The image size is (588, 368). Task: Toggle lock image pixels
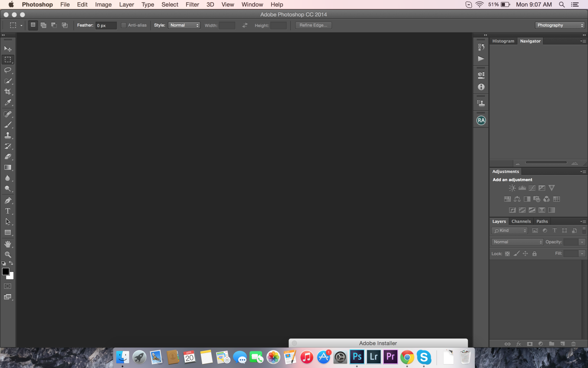(x=516, y=254)
